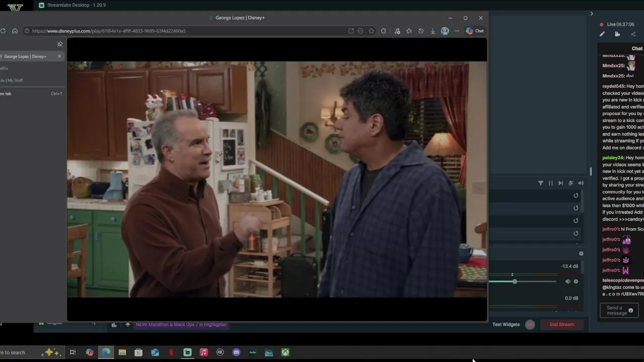Click the 0.0 dB level reading
This screenshot has height=362, width=644.
(572, 298)
